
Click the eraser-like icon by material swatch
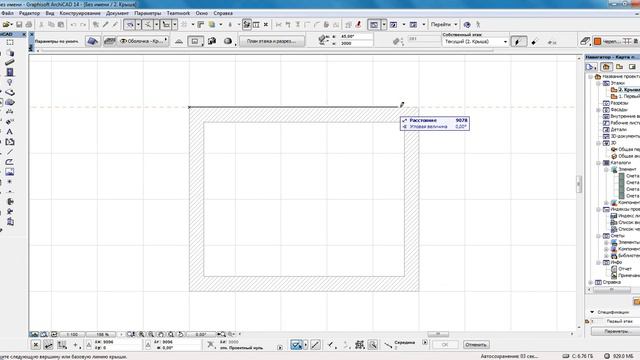coord(585,41)
